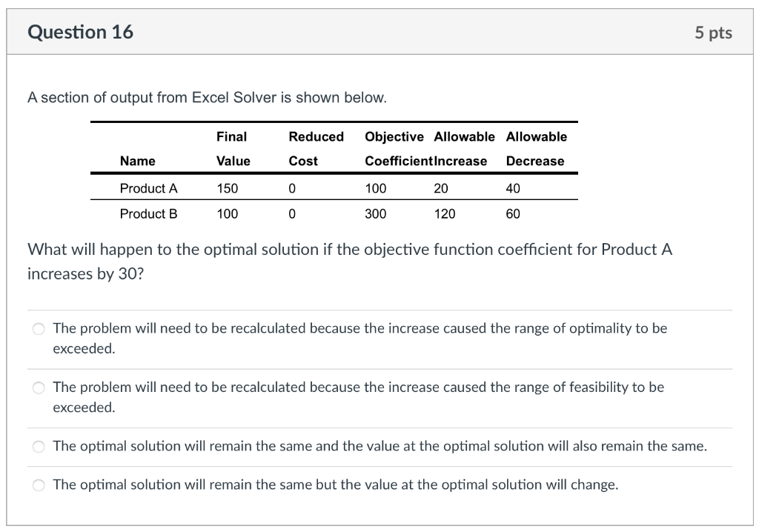
Task: Click the answer saying optimal solution and value stay the same
Action: coord(378,446)
